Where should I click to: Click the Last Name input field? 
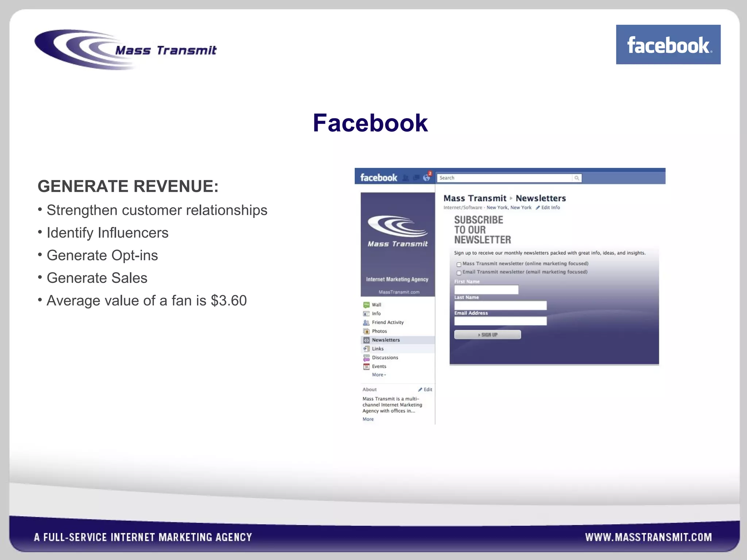pyautogui.click(x=500, y=306)
